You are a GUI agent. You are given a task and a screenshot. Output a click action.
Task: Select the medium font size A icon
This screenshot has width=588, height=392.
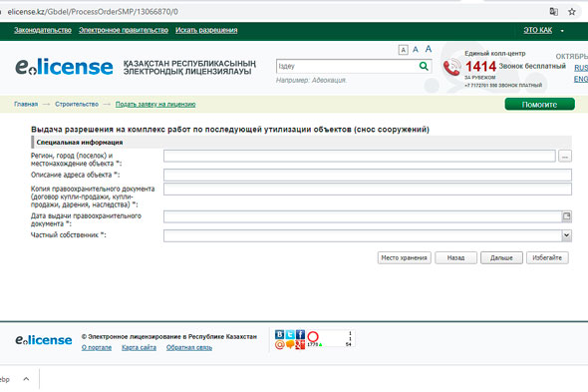416,50
